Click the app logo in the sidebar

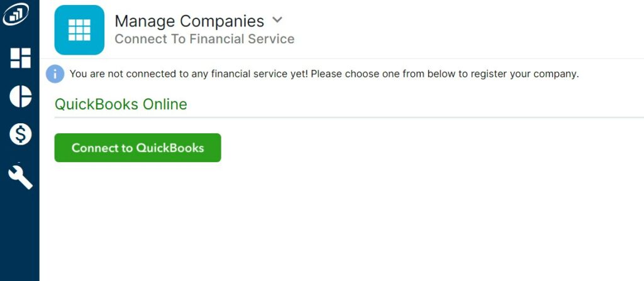pos(16,14)
